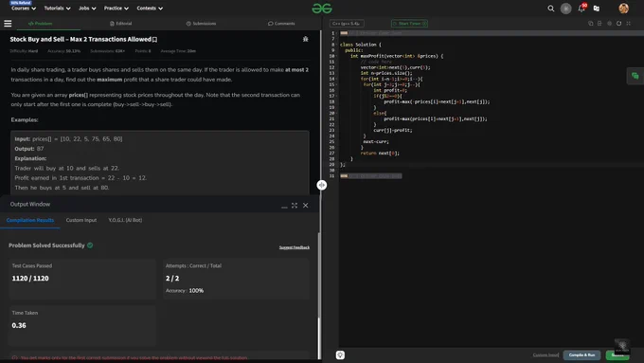This screenshot has width=644, height=363.
Task: Open the Contests dropdown
Action: click(150, 9)
